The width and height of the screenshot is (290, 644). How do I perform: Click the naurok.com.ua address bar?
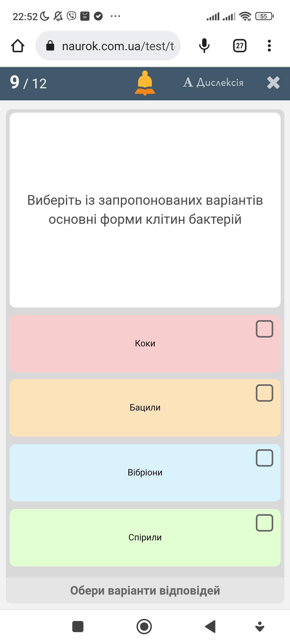click(118, 46)
